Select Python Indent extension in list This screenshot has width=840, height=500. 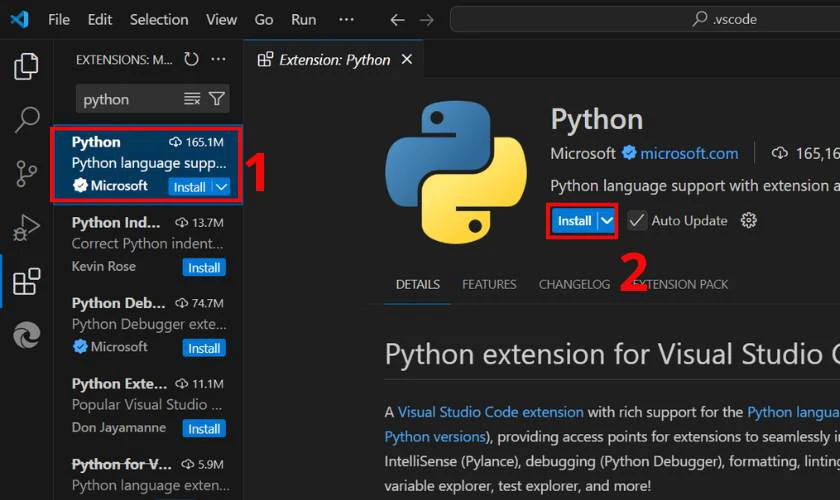148,244
